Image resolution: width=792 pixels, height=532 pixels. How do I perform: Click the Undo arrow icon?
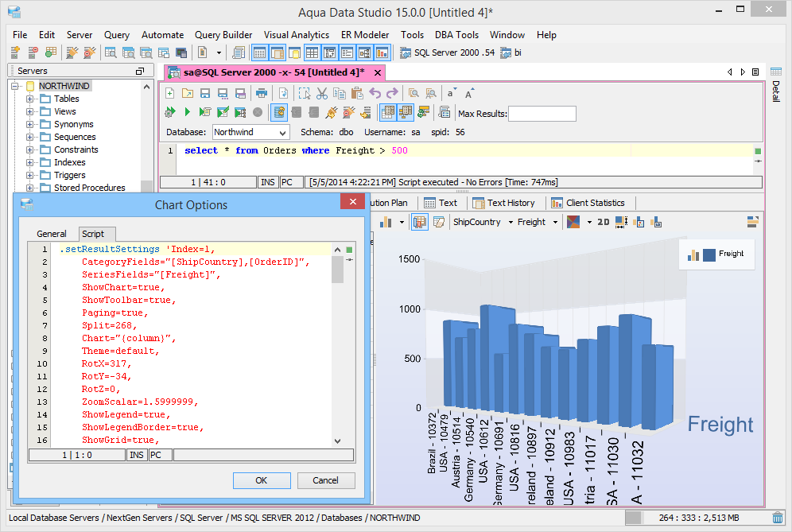[375, 94]
